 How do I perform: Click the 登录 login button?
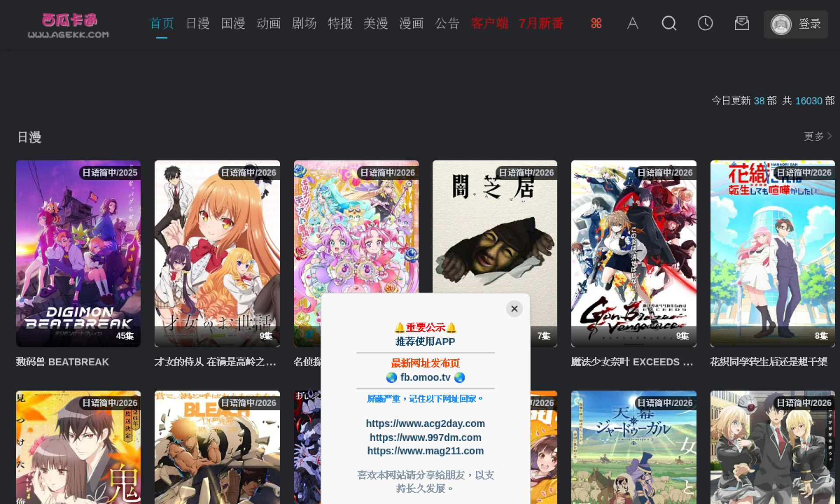click(796, 24)
